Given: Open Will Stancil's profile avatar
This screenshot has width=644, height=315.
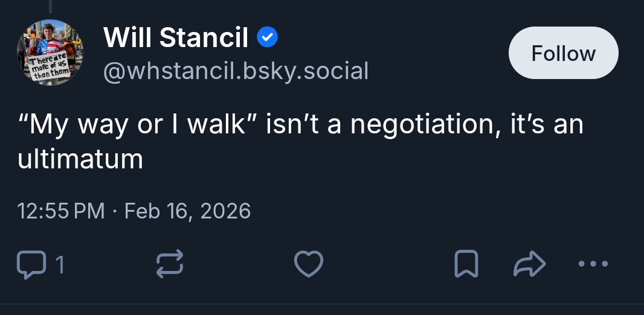Looking at the screenshot, I should click(x=50, y=53).
